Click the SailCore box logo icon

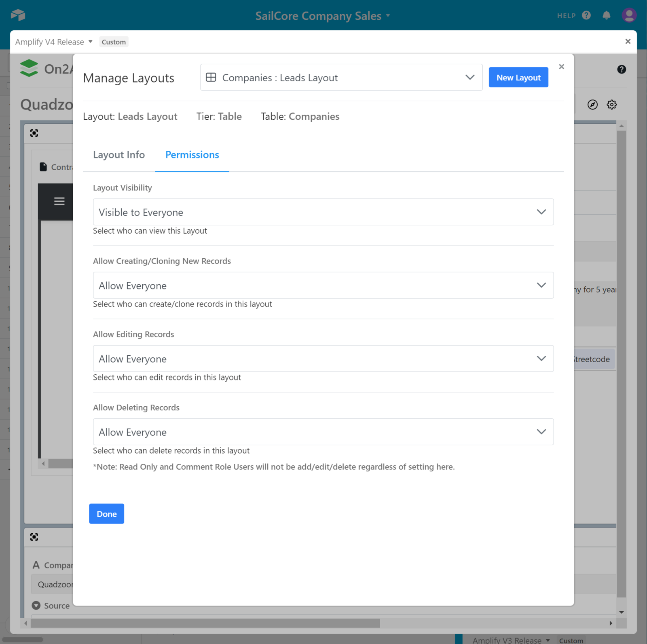pos(18,15)
